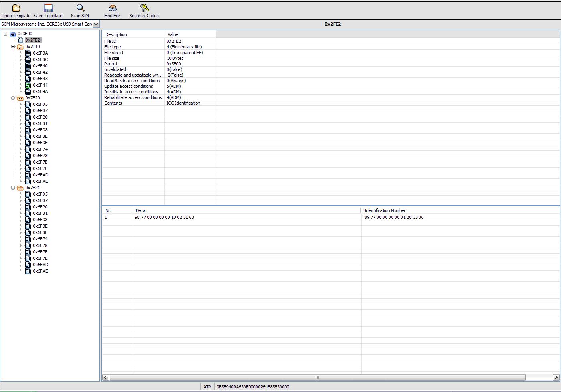Viewport: 562px width, 392px height.
Task: Select 0x6F7B under 0x7F20
Action: tap(40, 162)
